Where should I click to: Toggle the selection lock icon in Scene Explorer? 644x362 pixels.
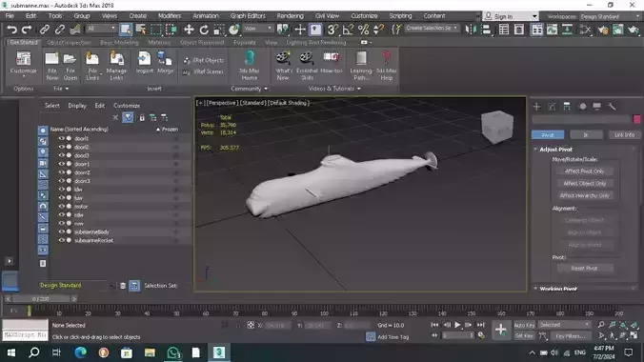click(142, 118)
